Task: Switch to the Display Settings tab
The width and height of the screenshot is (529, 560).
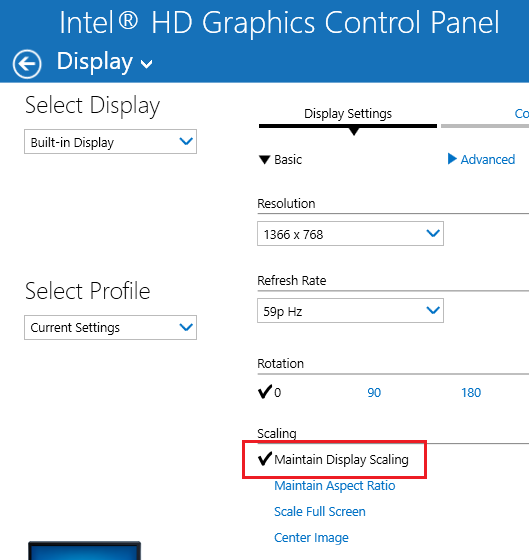Action: pyautogui.click(x=348, y=114)
